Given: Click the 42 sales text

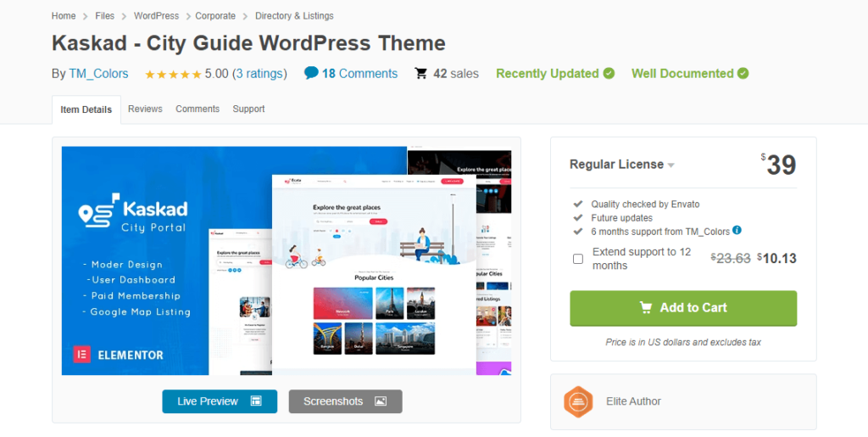Looking at the screenshot, I should [x=456, y=74].
